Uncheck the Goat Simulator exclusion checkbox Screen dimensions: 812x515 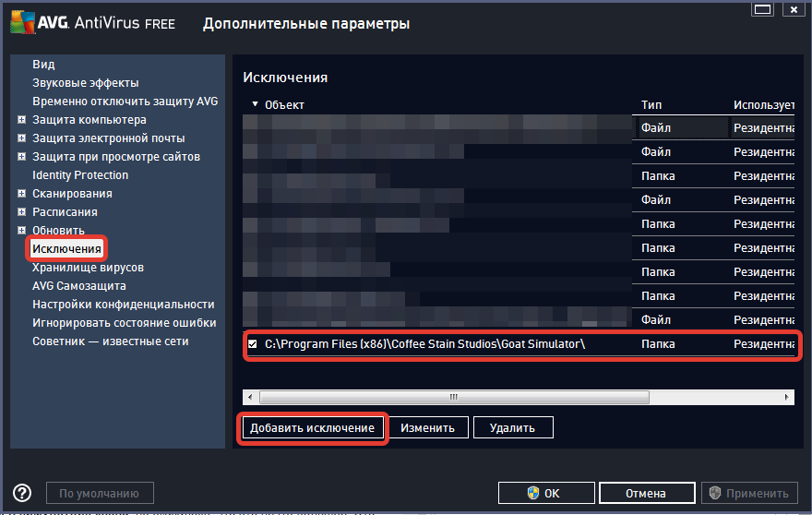(x=253, y=344)
